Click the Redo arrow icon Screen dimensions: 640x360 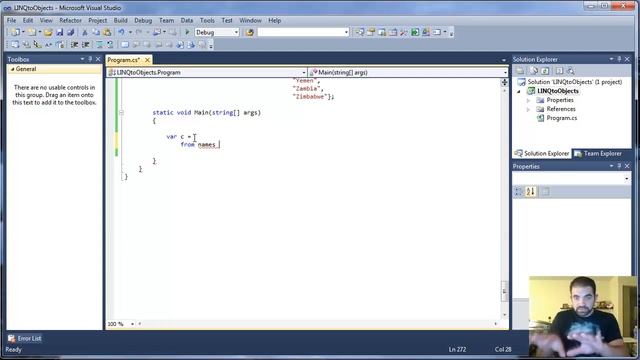139,32
